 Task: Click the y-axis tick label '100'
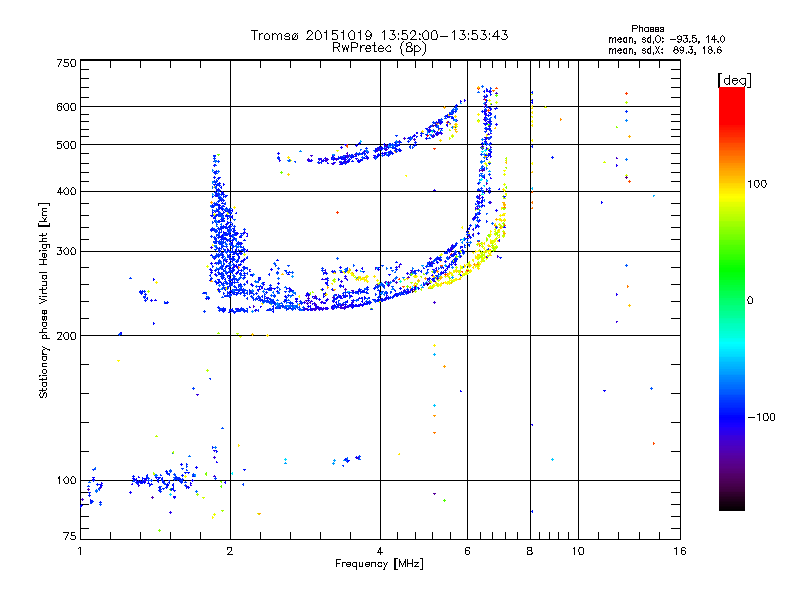pyautogui.click(x=66, y=480)
